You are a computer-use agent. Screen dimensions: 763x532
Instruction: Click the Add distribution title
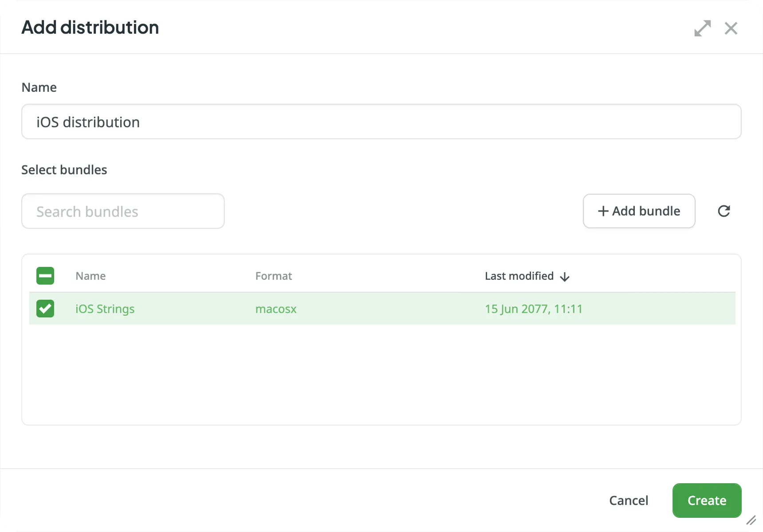coord(90,27)
